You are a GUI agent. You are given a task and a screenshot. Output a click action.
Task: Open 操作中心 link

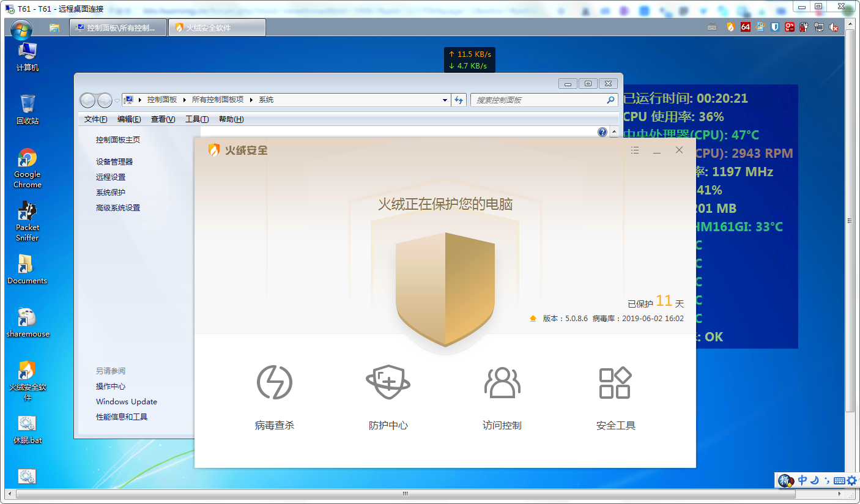111,387
